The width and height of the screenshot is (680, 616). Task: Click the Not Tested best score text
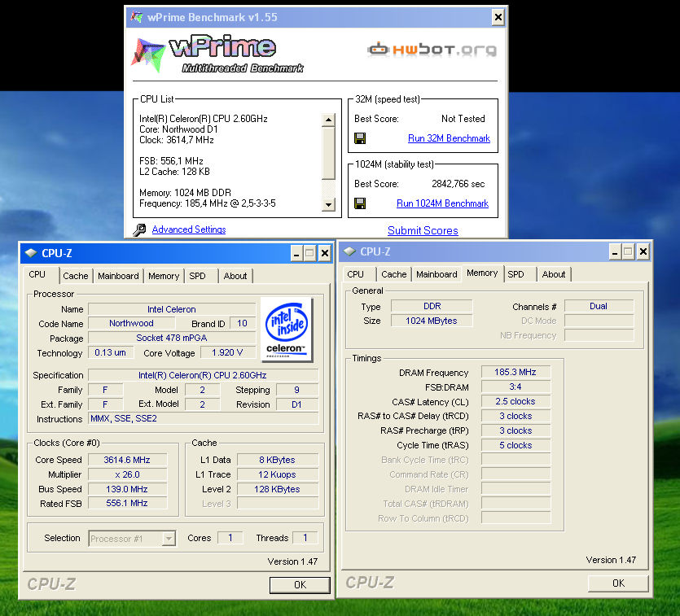463,119
